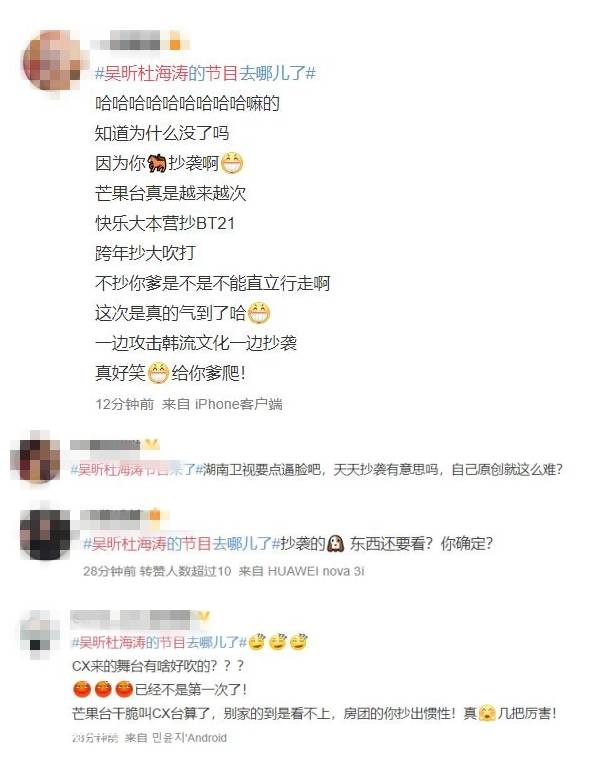Click the 12分钟前 timestamp
The width and height of the screenshot is (596, 762).
point(125,404)
